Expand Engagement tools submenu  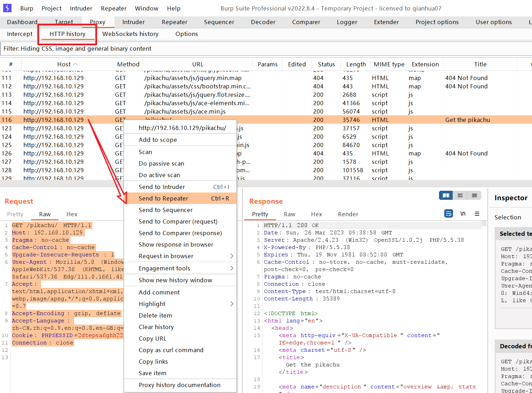(x=232, y=268)
